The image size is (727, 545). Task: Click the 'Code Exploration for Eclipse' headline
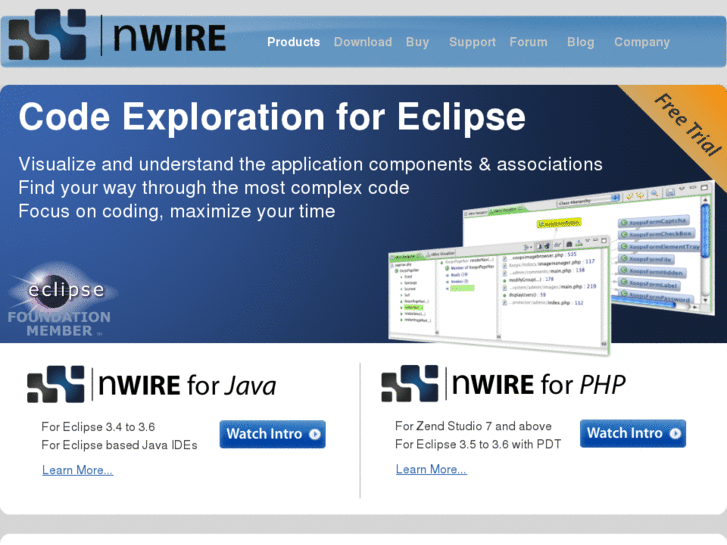coord(272,117)
